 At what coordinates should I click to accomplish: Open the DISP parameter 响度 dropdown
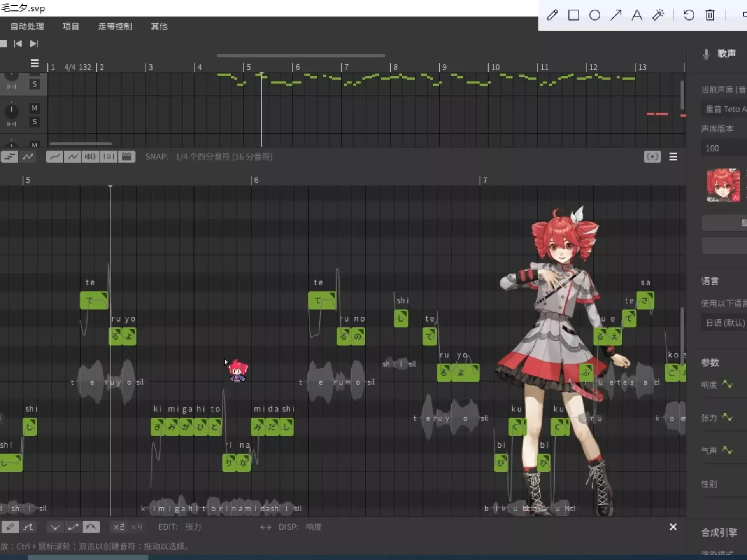pos(313,527)
